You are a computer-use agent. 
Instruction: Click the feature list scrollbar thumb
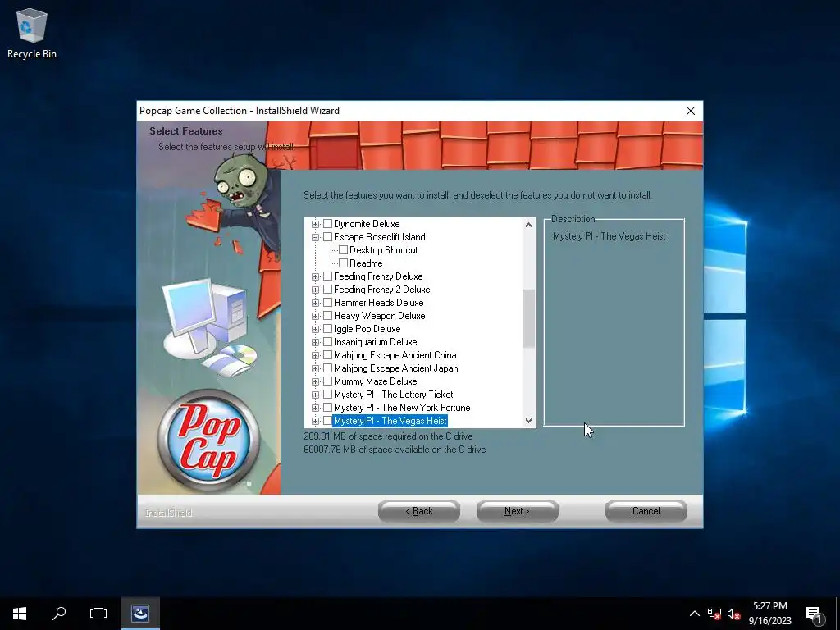click(x=529, y=318)
